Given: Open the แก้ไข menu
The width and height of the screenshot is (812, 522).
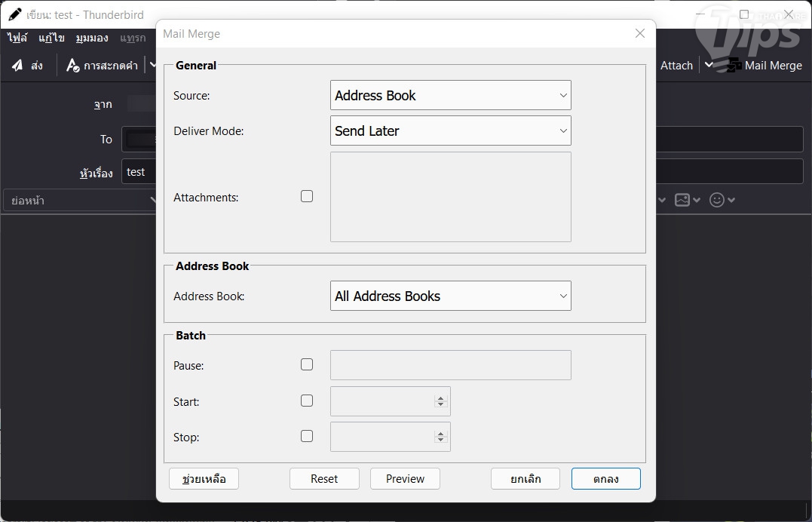Looking at the screenshot, I should (x=51, y=38).
